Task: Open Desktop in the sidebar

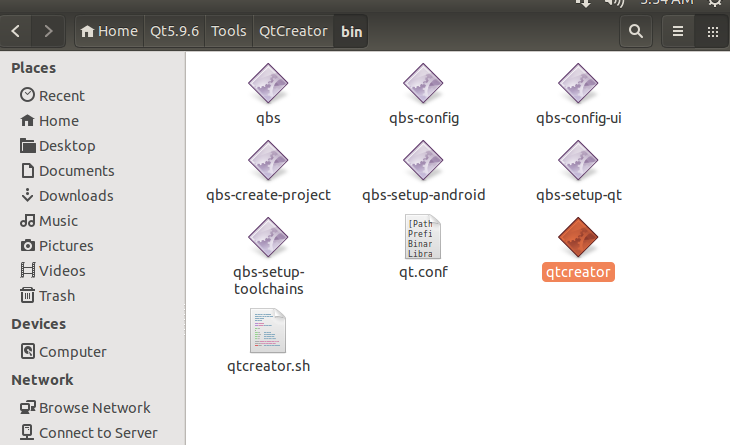Action: tap(58, 146)
